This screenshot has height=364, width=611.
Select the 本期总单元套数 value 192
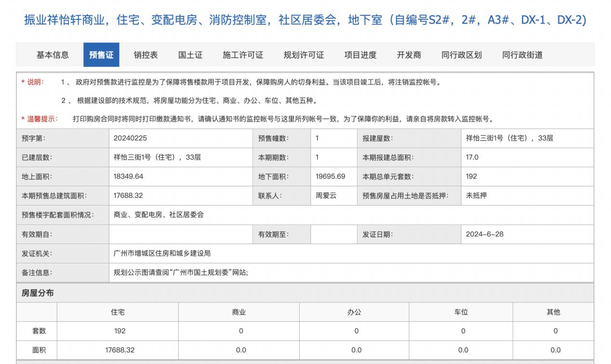pyautogui.click(x=471, y=177)
